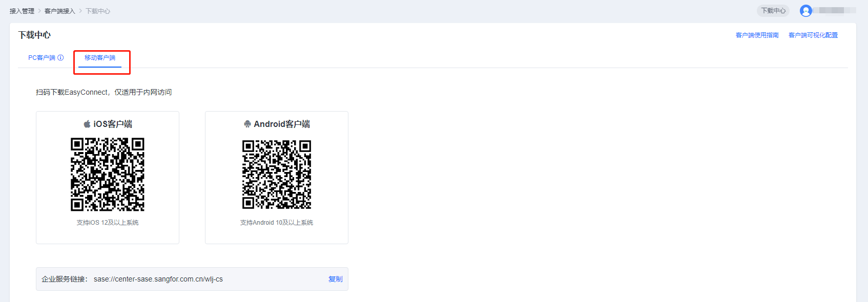This screenshot has height=302, width=868.
Task: Copy the enterprise service link with 复制
Action: pyautogui.click(x=335, y=279)
